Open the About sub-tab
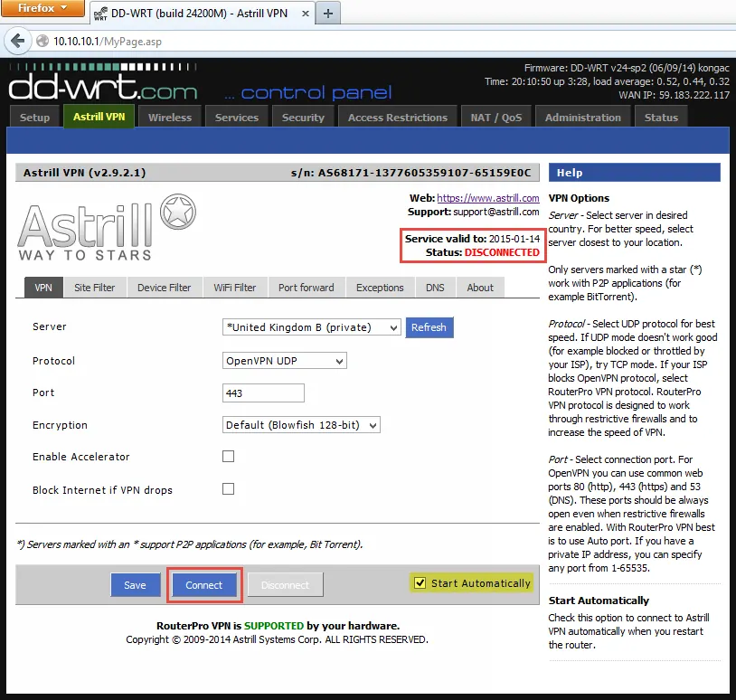736x700 pixels. (x=480, y=288)
